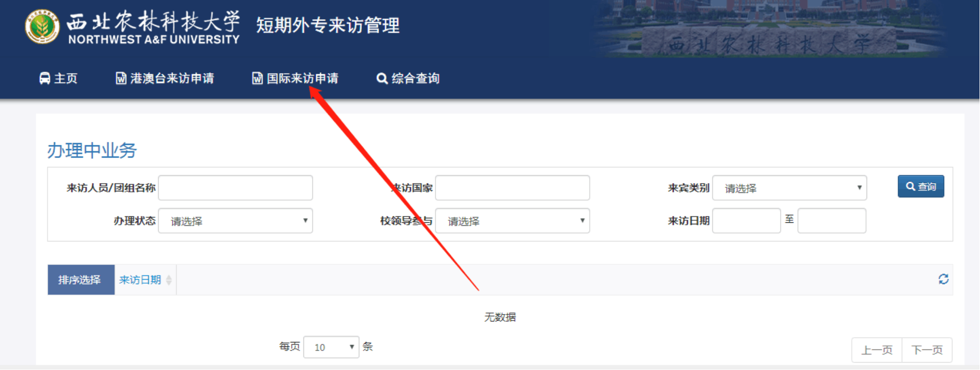Expand the 来宾类别 dropdown
Image resolution: width=980 pixels, height=370 pixels.
789,188
